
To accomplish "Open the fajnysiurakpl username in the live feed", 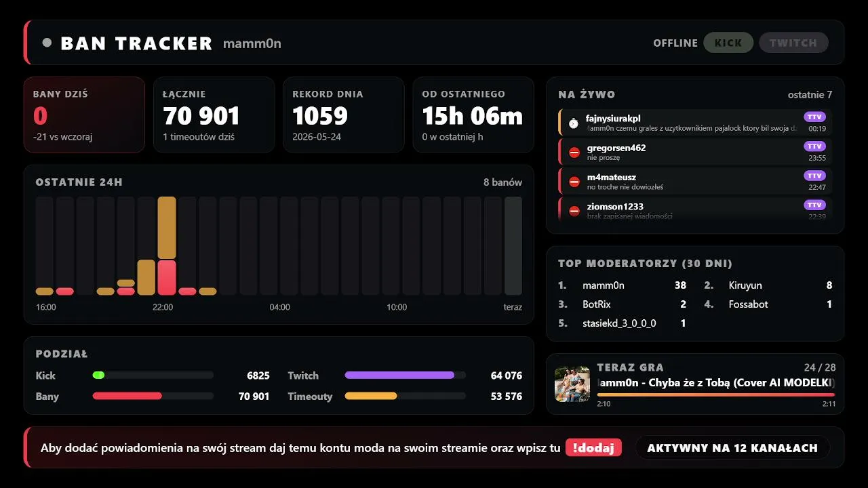I will (613, 119).
